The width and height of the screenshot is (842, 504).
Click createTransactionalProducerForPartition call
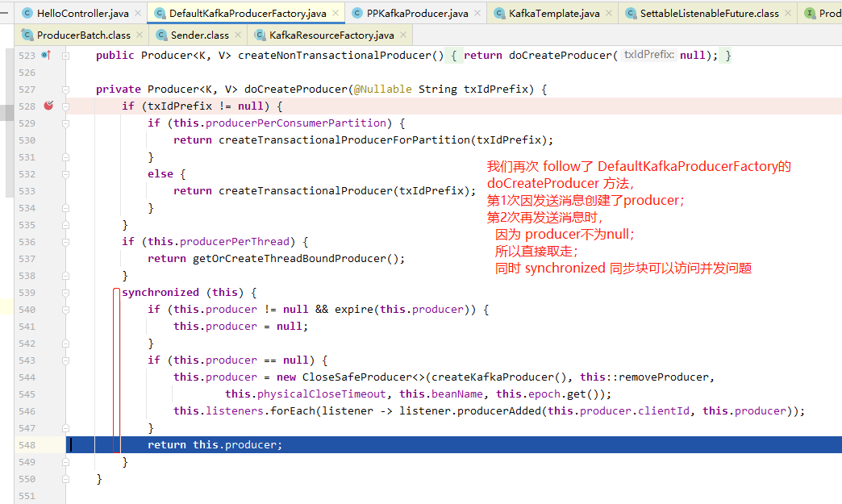click(x=344, y=140)
